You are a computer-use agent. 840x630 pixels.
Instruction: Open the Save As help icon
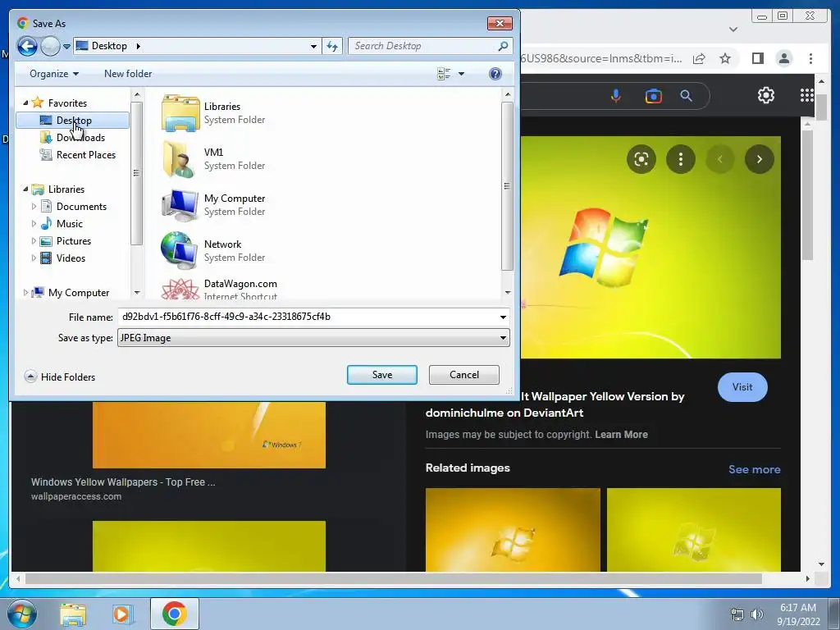495,74
